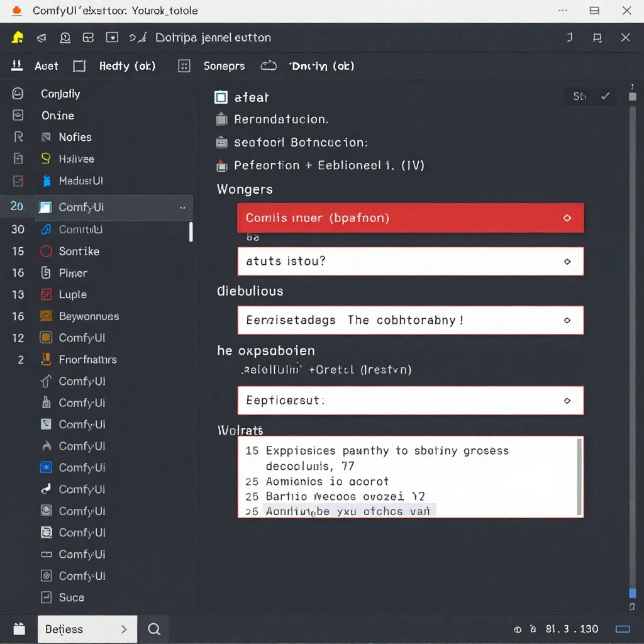Click the folder icon in bottom-left corner

19,629
